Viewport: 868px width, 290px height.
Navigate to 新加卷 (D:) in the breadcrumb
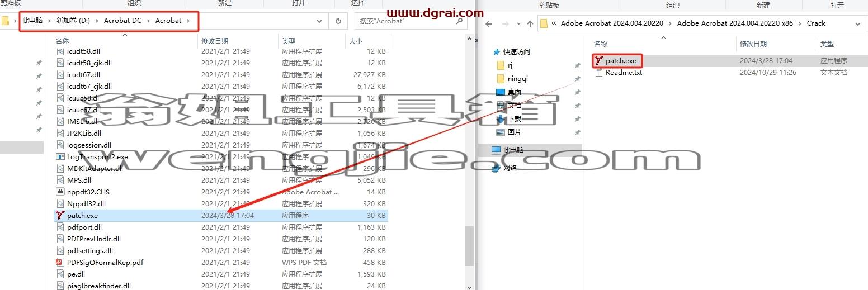[x=73, y=21]
